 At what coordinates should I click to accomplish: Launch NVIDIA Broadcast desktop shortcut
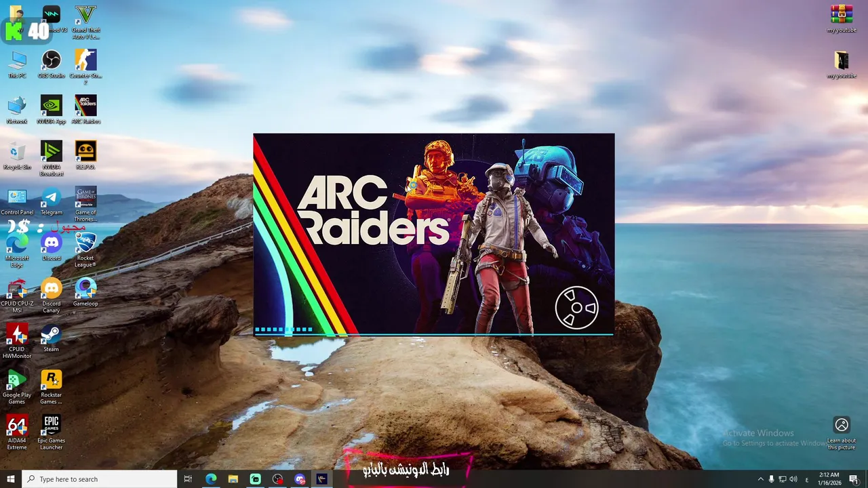click(52, 159)
